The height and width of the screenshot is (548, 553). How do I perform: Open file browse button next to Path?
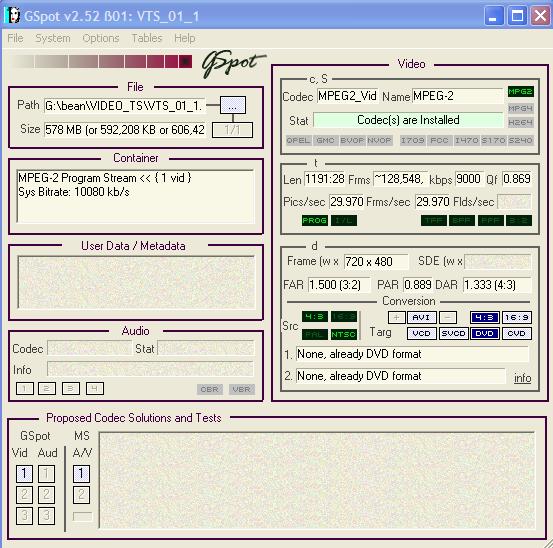coord(233,105)
